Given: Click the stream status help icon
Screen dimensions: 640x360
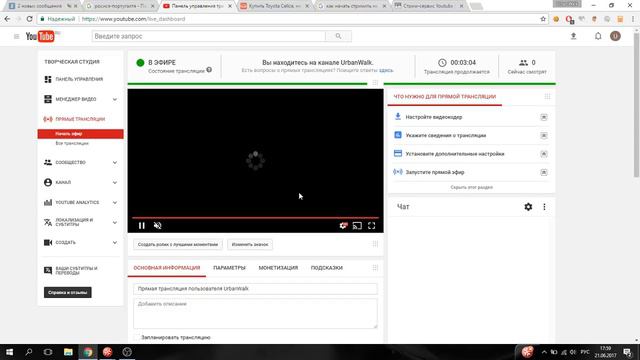Looking at the screenshot, I should (209, 70).
